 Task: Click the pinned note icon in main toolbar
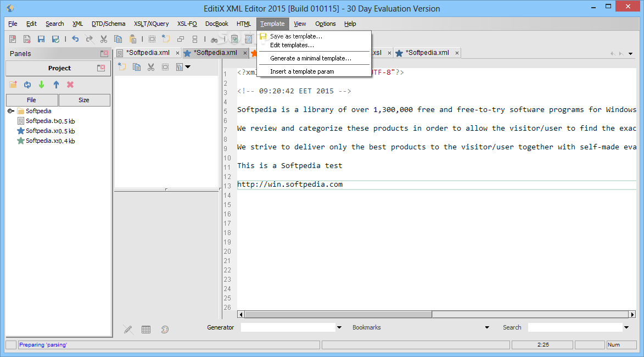coord(166,38)
